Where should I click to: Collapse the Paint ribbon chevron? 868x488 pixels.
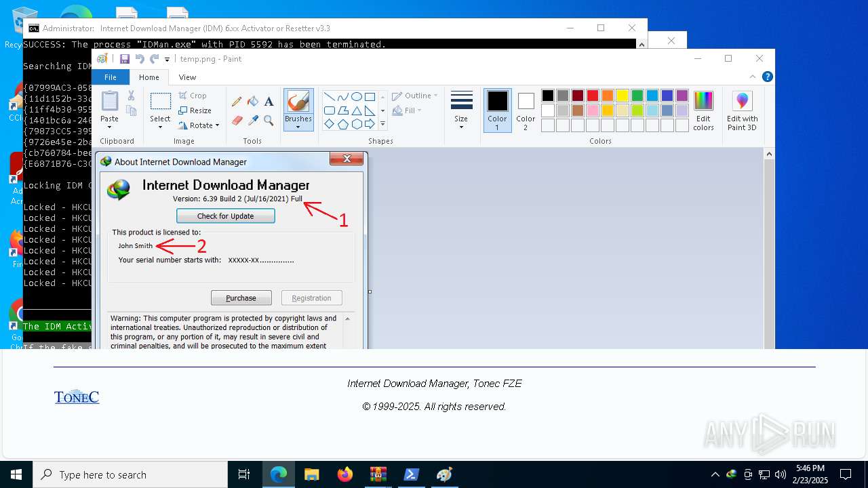click(x=753, y=77)
